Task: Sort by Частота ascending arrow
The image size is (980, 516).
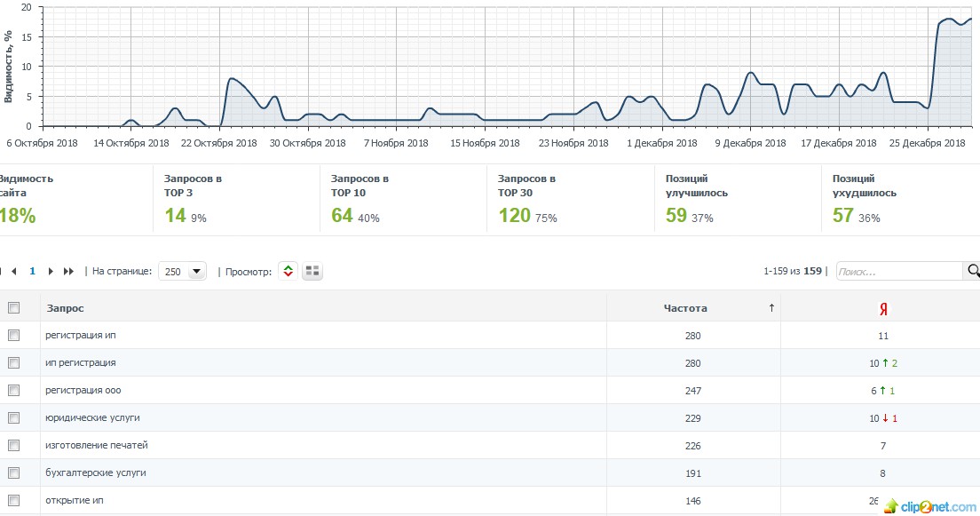Action: tap(771, 307)
